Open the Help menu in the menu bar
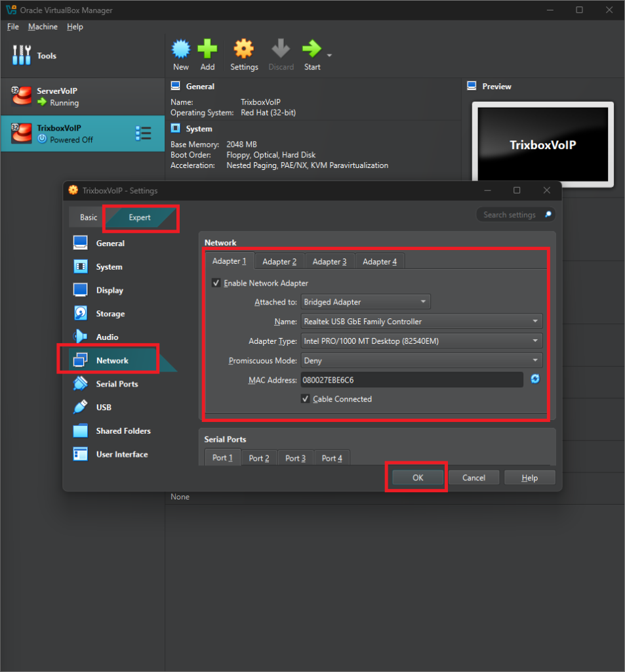This screenshot has width=625, height=672. point(75,26)
